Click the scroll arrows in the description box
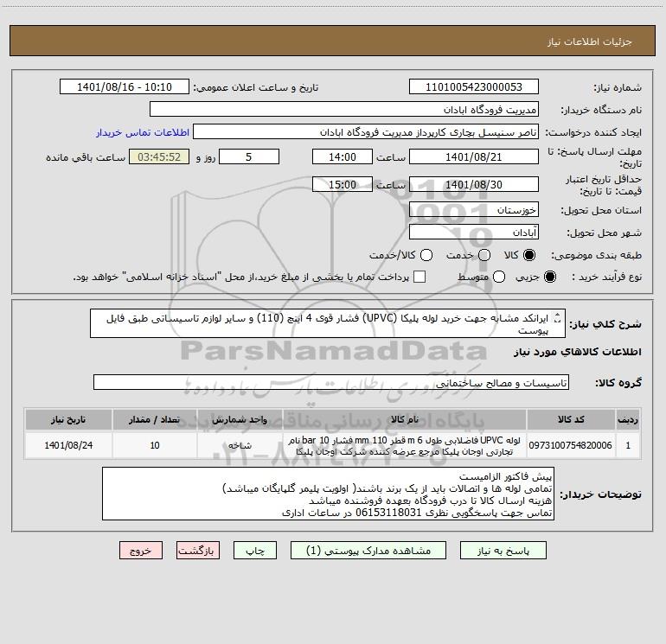Screen dimensions: 666x644 coord(558,318)
